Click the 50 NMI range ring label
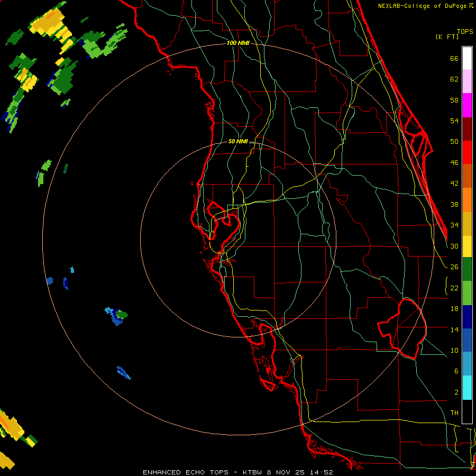 click(x=238, y=141)
